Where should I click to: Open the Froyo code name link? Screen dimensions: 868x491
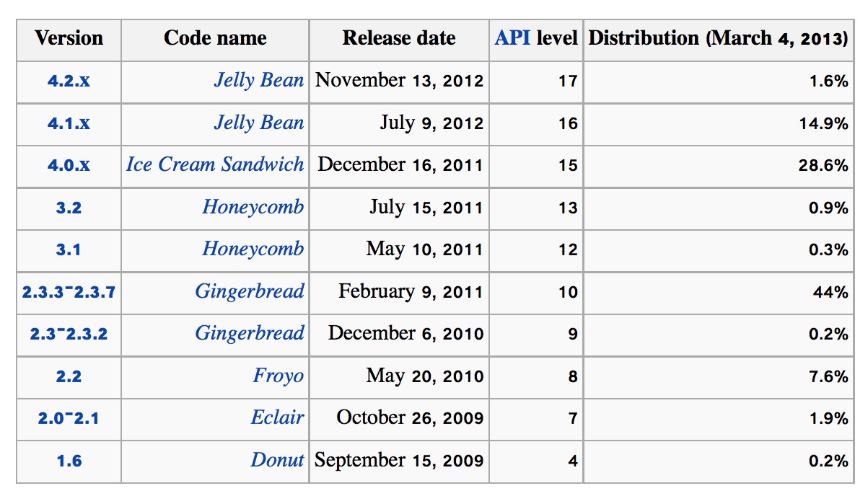click(x=279, y=376)
